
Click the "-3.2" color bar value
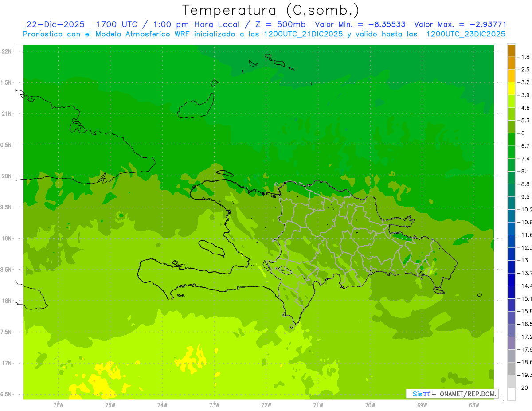524,82
